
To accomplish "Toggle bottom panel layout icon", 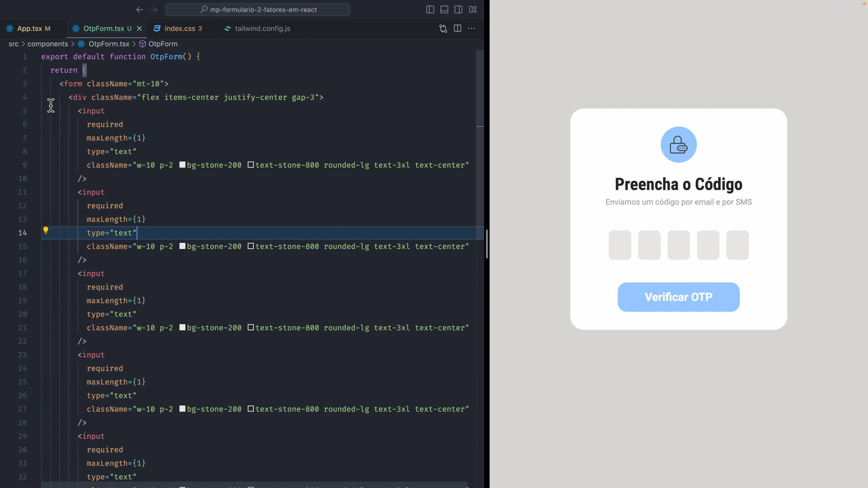I will coord(444,9).
